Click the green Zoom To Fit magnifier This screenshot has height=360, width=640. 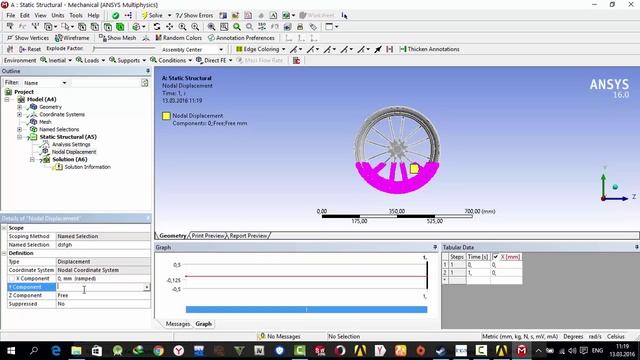click(237, 27)
